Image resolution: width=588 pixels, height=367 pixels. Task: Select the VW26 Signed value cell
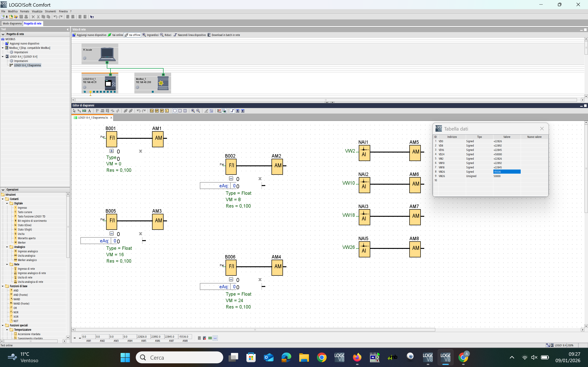point(507,172)
